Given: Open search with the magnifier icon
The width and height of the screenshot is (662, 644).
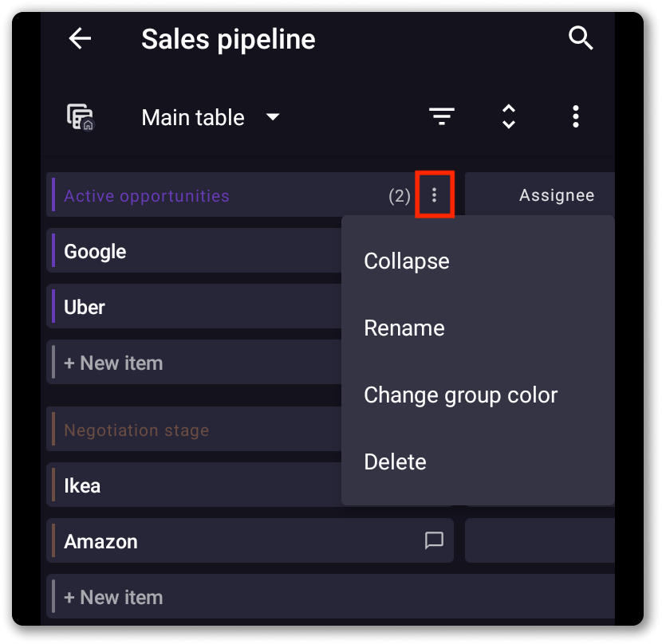Looking at the screenshot, I should click(581, 38).
